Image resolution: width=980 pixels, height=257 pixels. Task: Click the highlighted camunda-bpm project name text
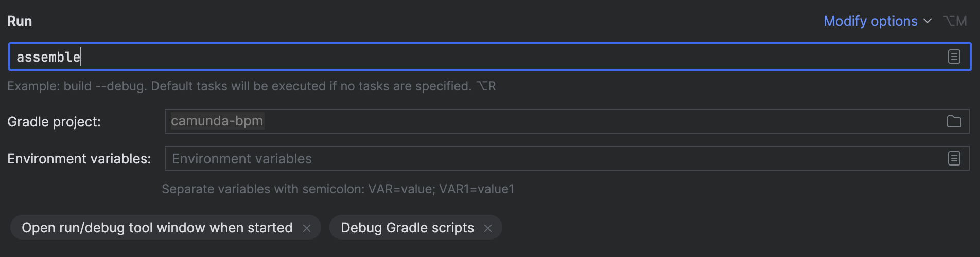click(217, 121)
